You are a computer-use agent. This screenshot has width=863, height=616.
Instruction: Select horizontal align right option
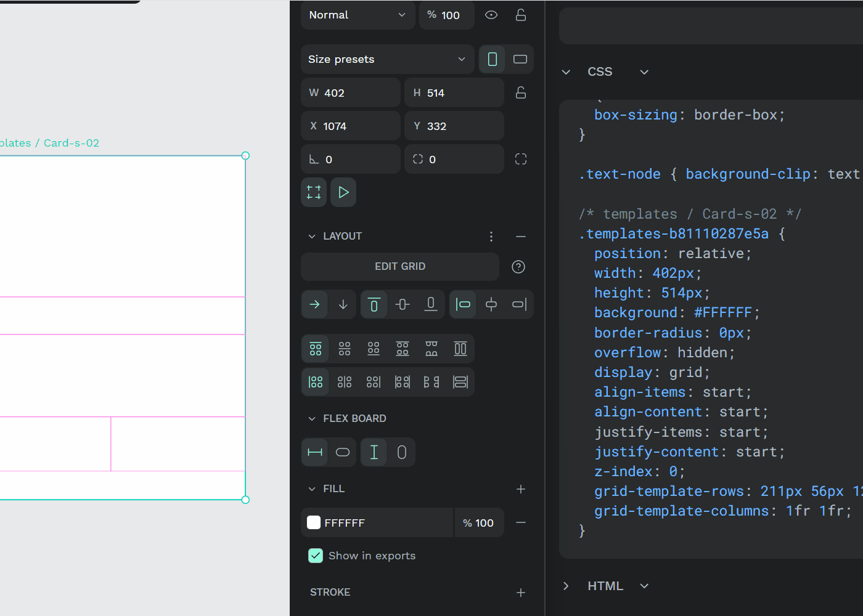[x=518, y=304]
